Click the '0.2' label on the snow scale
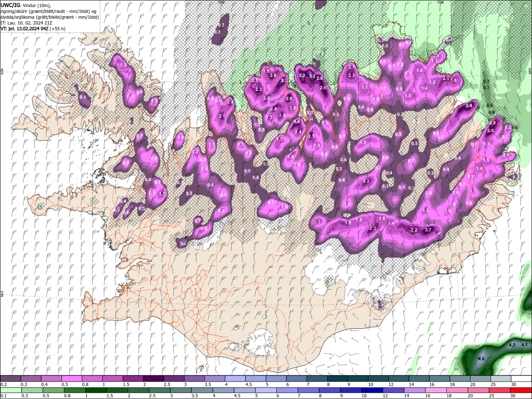The width and height of the screenshot is (532, 399). pyautogui.click(x=3, y=384)
